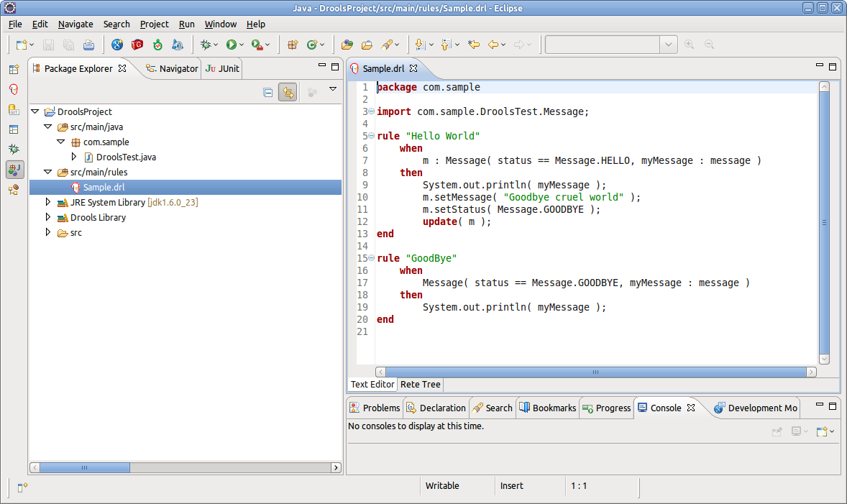Click the Package Explorer view menu arrow
This screenshot has width=847, height=504.
click(x=333, y=89)
